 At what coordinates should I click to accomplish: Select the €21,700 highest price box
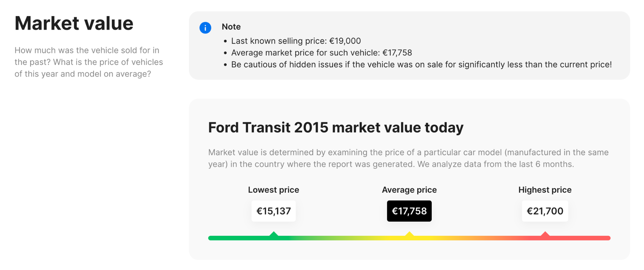(x=545, y=211)
